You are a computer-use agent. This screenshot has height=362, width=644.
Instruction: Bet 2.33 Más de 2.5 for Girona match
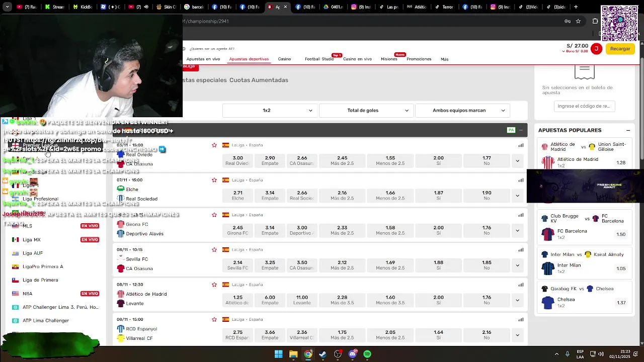point(342,230)
